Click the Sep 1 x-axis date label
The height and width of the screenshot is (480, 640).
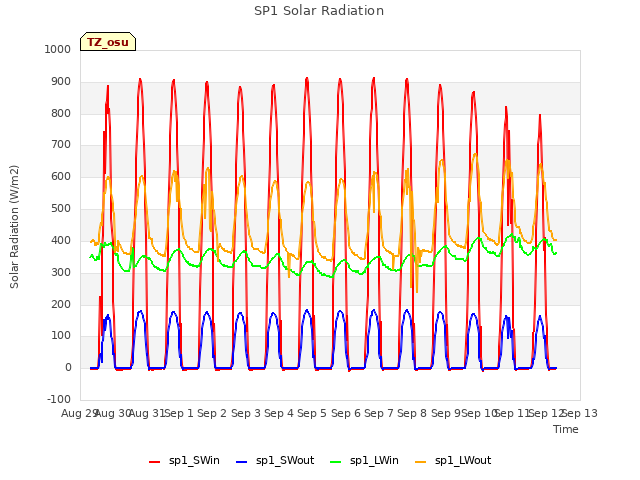(x=179, y=413)
